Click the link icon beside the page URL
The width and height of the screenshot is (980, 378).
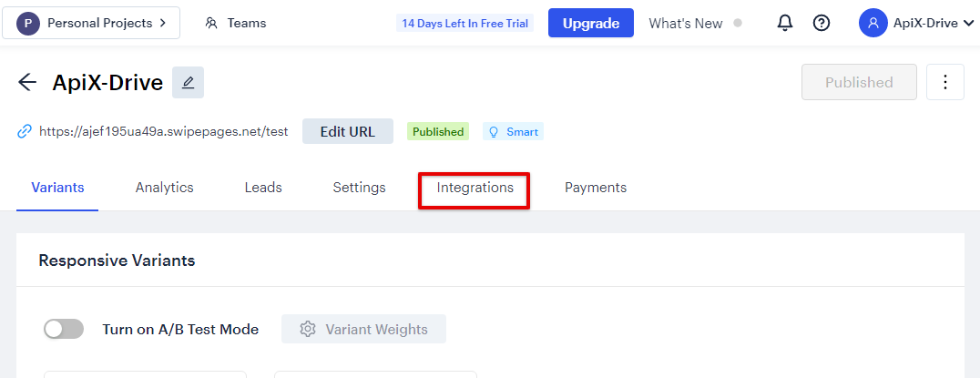(25, 132)
